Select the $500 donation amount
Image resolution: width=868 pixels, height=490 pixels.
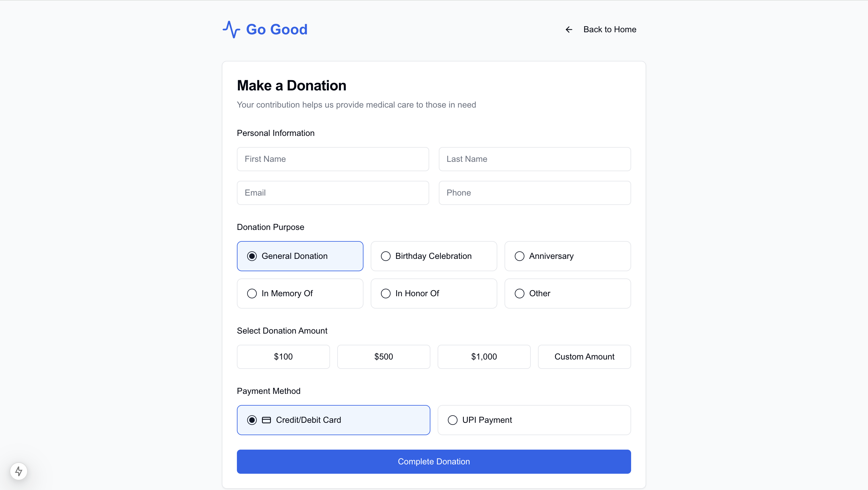(383, 357)
